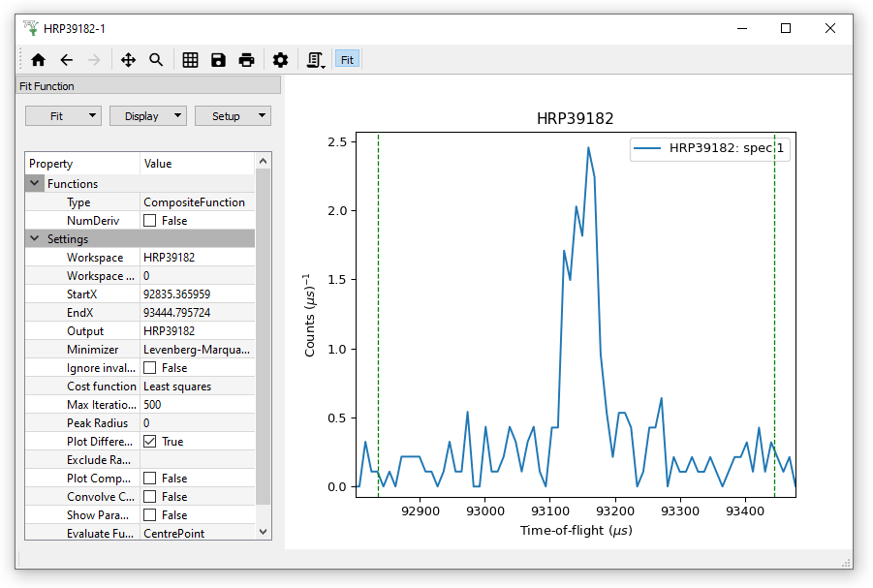Enable the NumDeriv checkbox

pos(150,221)
